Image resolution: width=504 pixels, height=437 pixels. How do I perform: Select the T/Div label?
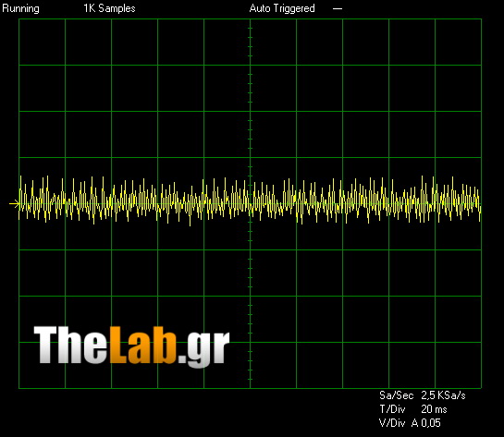392,409
